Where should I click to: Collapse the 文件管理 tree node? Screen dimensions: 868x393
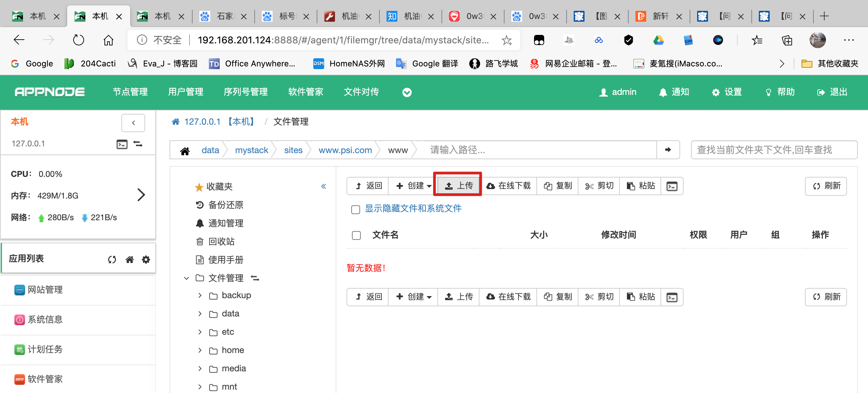tap(186, 278)
